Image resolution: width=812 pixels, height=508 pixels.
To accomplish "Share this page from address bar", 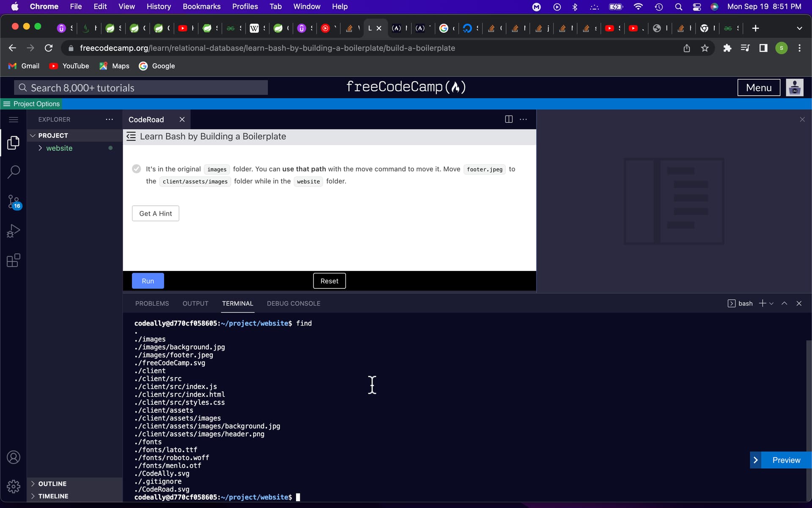I will point(687,48).
